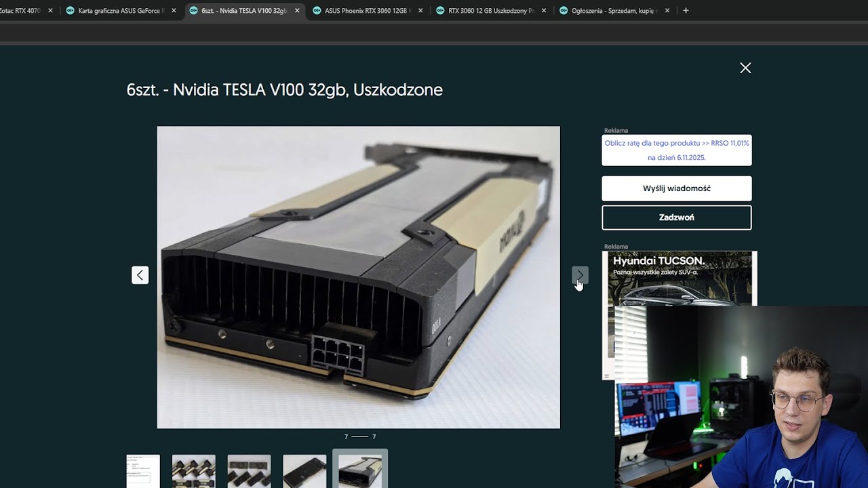The height and width of the screenshot is (488, 868).
Task: Select the second thumbnail with multiple cards
Action: (x=194, y=471)
